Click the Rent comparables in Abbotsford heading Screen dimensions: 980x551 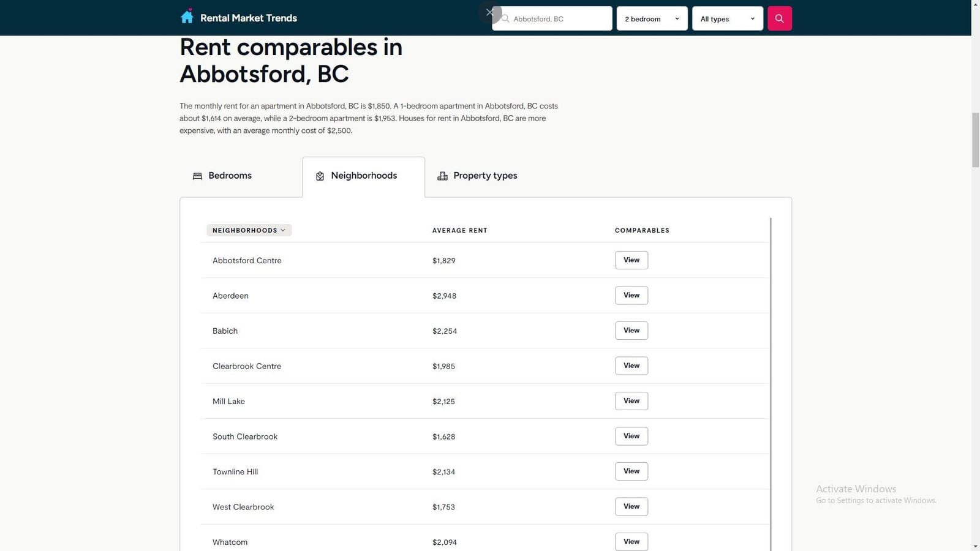[290, 61]
